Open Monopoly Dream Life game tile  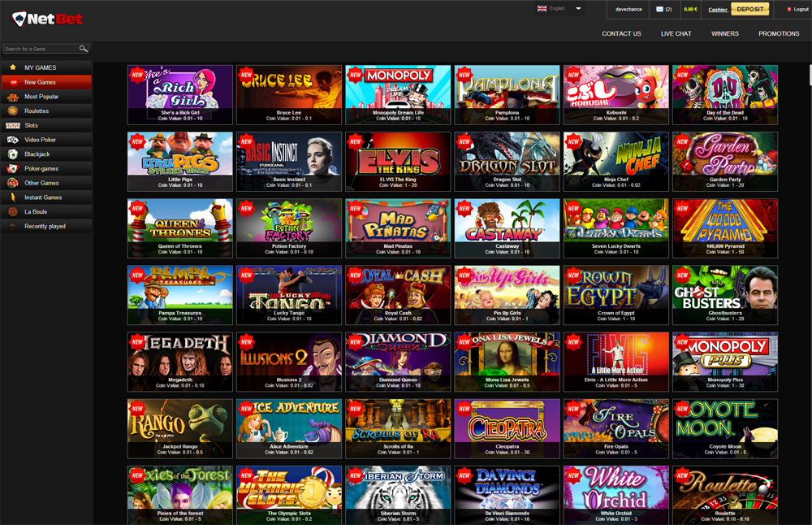coord(398,95)
